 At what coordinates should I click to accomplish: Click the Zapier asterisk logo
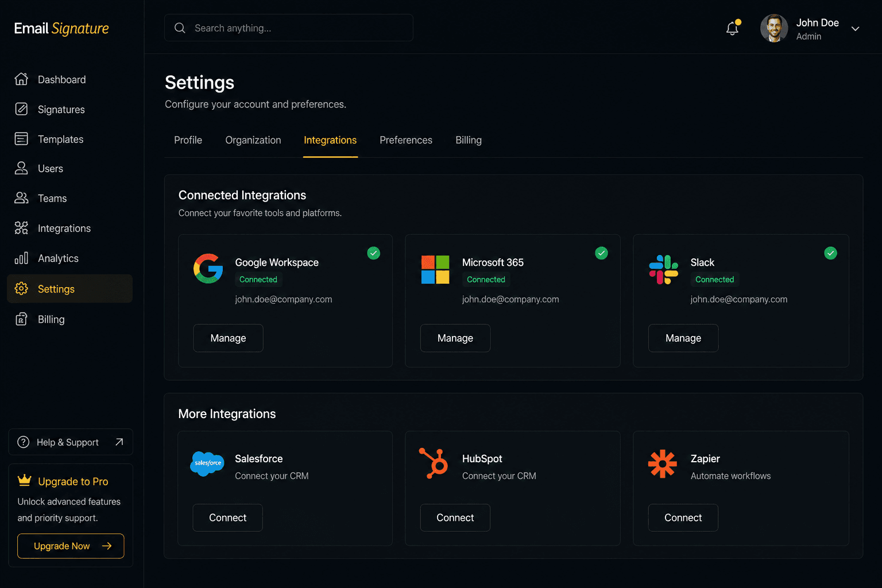663,463
